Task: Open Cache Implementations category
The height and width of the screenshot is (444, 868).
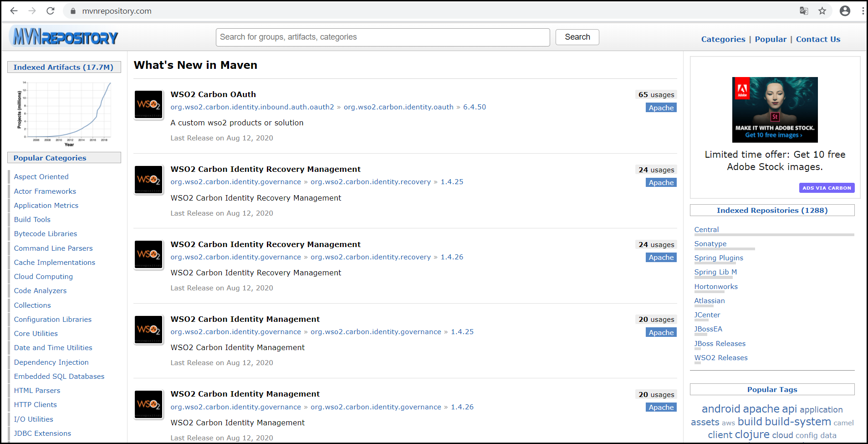Action: [x=55, y=263]
